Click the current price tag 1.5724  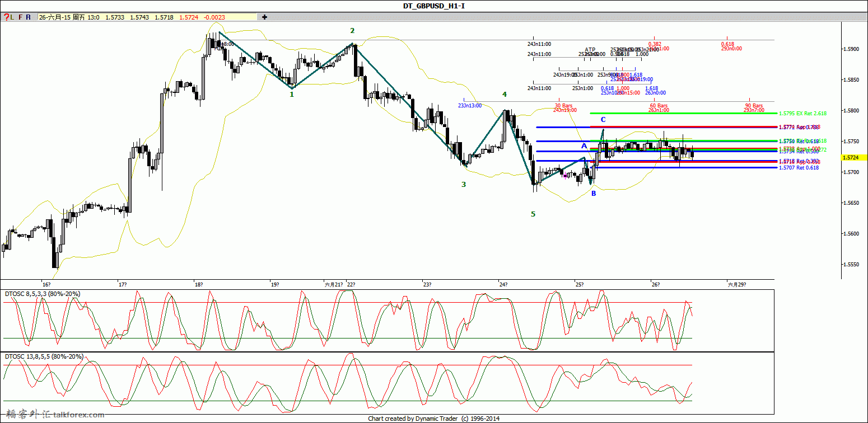[854, 158]
